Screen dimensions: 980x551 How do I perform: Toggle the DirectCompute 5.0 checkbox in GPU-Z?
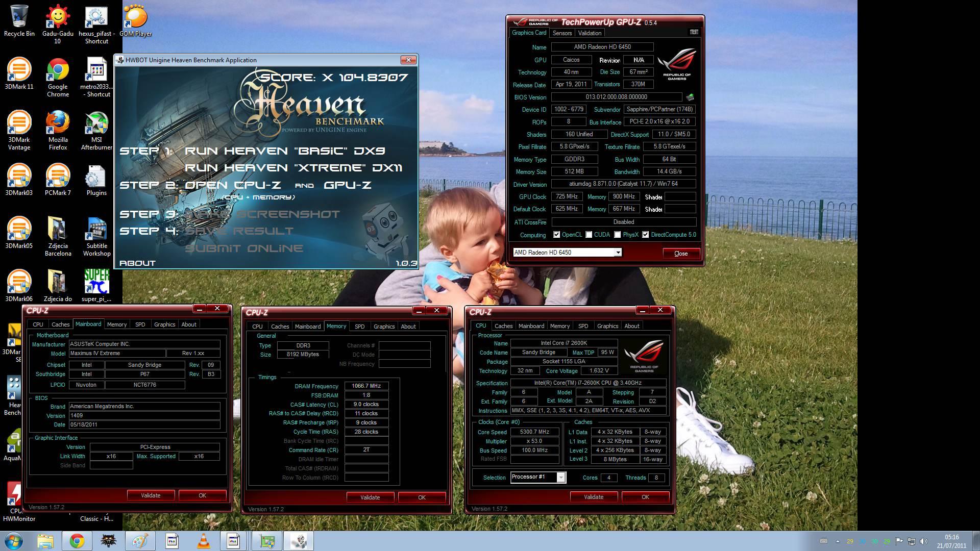(x=646, y=235)
